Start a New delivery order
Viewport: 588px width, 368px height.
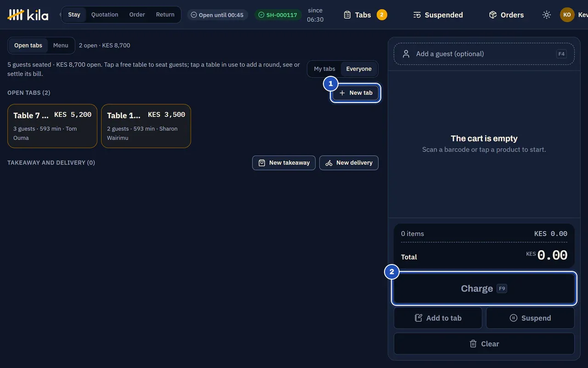pyautogui.click(x=349, y=163)
